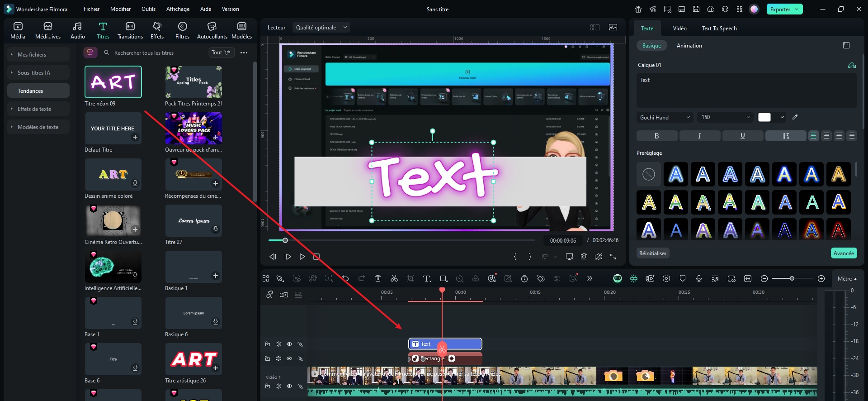Screen dimensions: 868x401
Task: Click the Réinitialiser button
Action: [x=652, y=253]
